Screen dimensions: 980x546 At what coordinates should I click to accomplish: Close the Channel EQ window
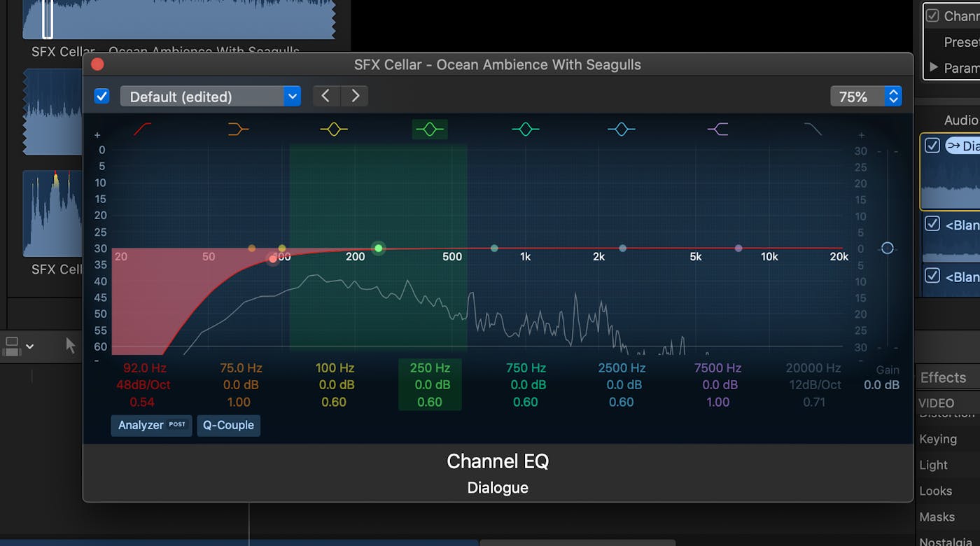pyautogui.click(x=97, y=64)
